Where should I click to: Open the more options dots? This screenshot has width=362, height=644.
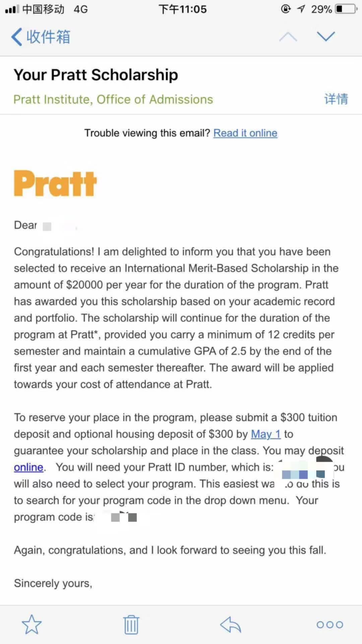(x=330, y=625)
